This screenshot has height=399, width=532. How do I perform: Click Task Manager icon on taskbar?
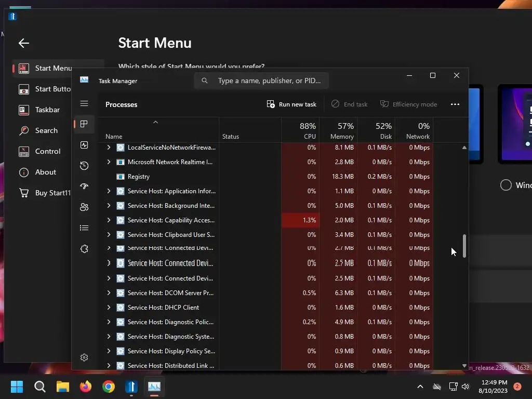point(154,387)
